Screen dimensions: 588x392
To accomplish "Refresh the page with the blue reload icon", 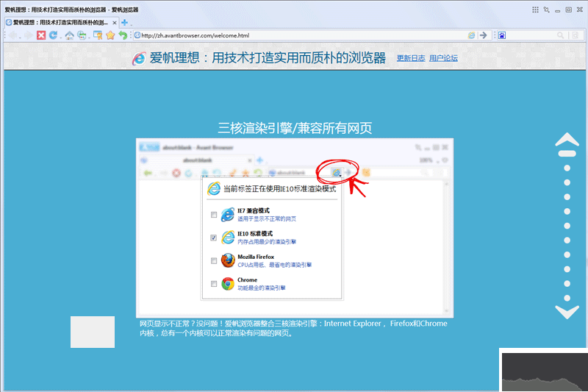I will pyautogui.click(x=53, y=35).
